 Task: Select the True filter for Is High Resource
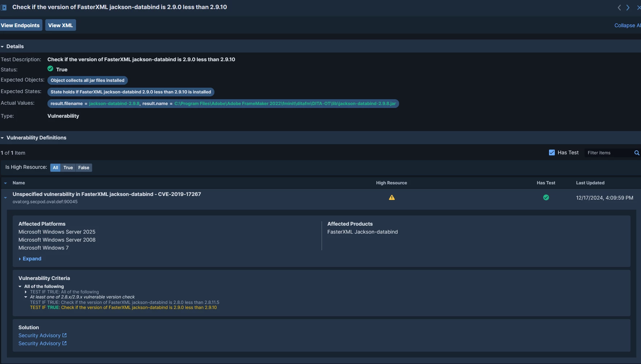point(68,168)
